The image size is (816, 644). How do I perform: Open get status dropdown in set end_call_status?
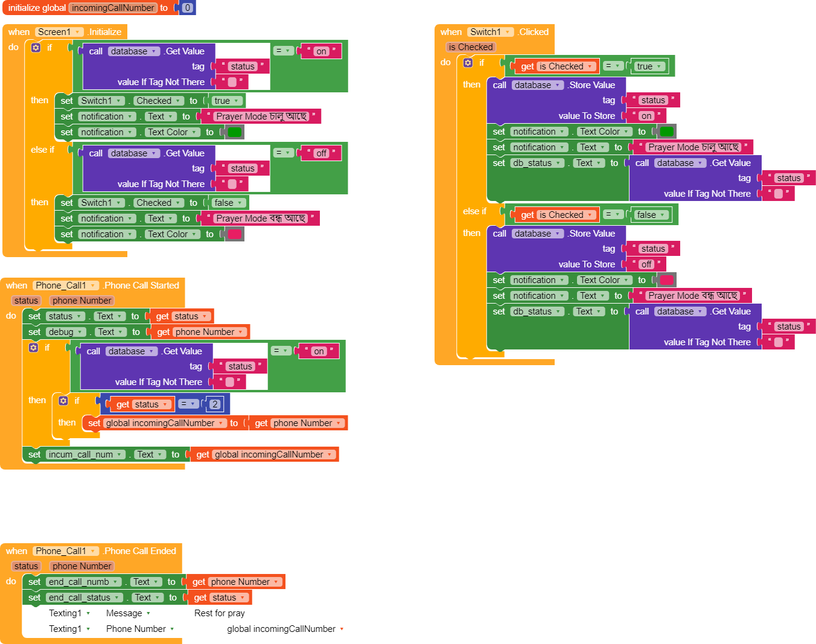pyautogui.click(x=229, y=598)
